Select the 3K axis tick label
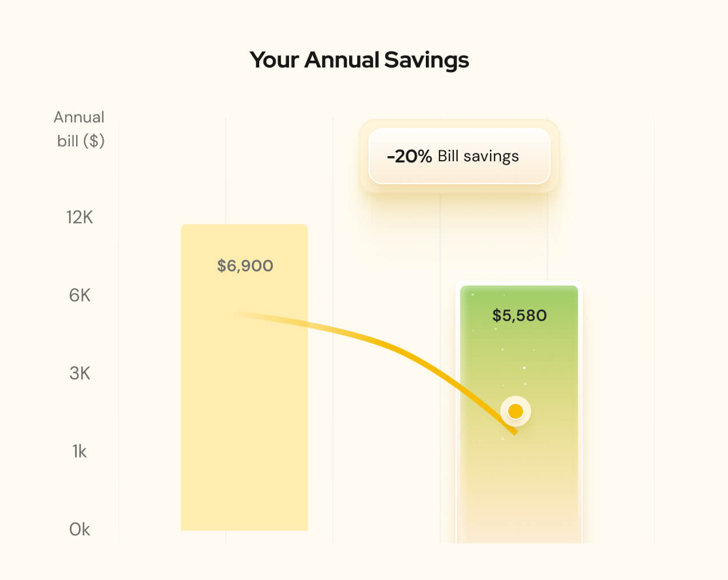Screen dimensions: 728x580 pyautogui.click(x=80, y=374)
